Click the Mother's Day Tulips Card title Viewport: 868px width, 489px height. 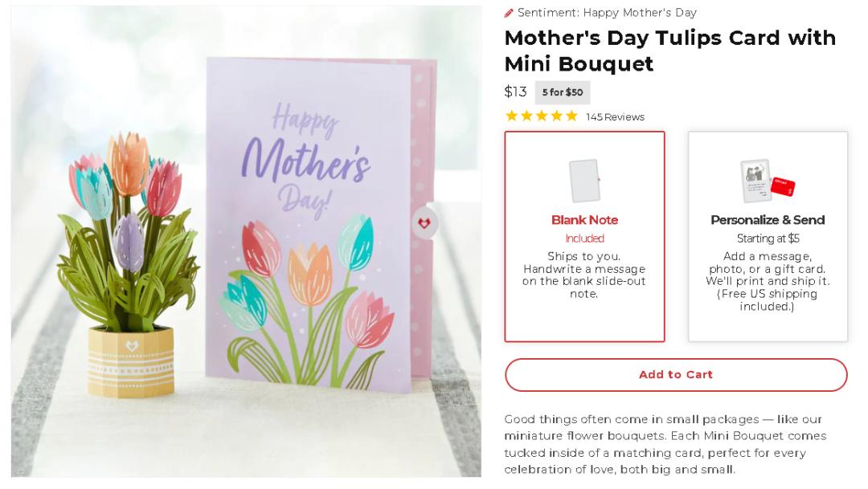point(669,51)
